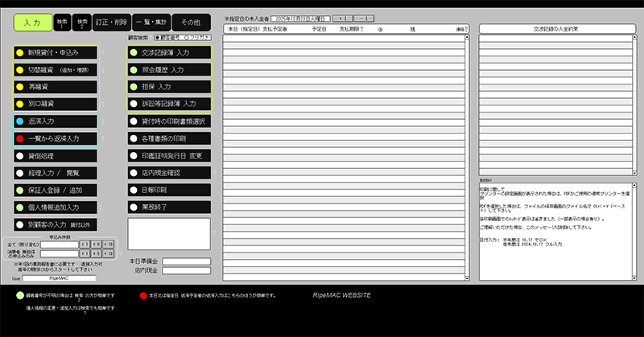This screenshot has width=644, height=337.
Task: Click the green dot beside 交渉記録簿 入力
Action: [x=134, y=52]
